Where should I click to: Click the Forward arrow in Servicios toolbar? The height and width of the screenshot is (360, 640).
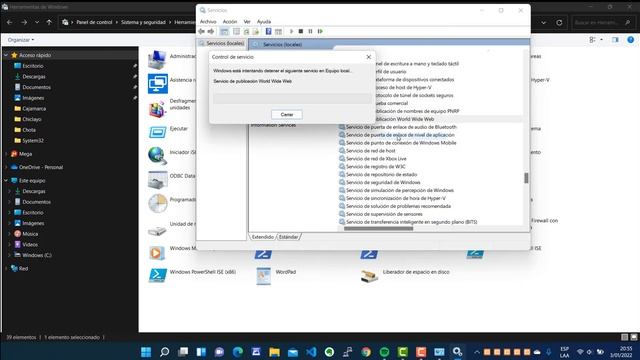tap(211, 31)
